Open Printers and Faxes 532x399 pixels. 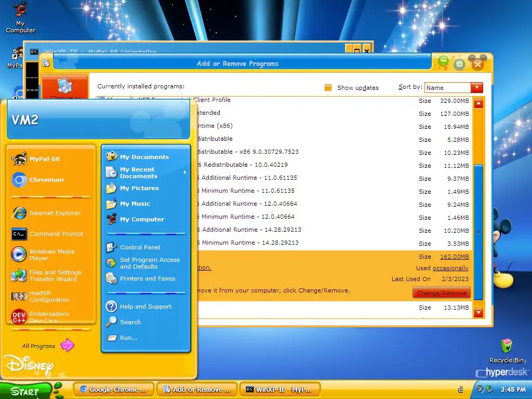pyautogui.click(x=146, y=278)
